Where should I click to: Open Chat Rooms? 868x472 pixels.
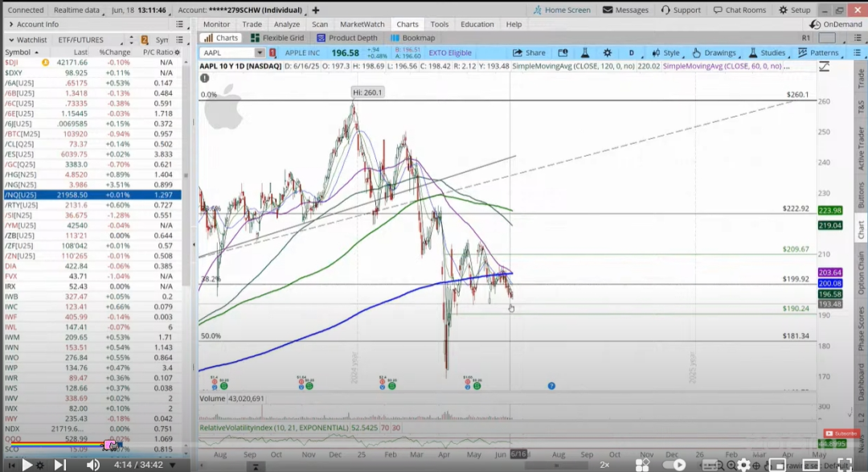coord(739,10)
